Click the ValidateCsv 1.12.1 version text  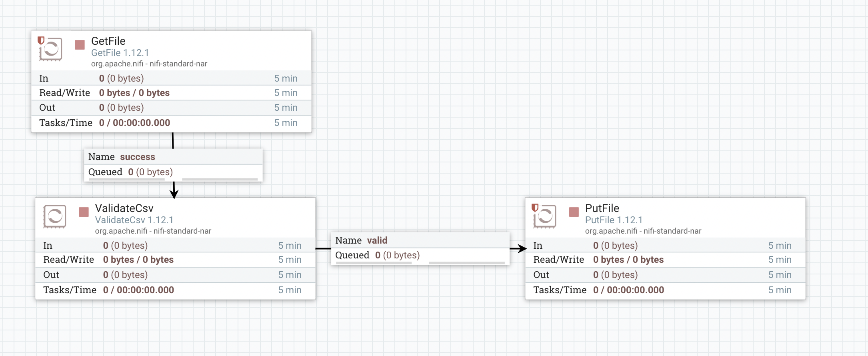coord(134,220)
